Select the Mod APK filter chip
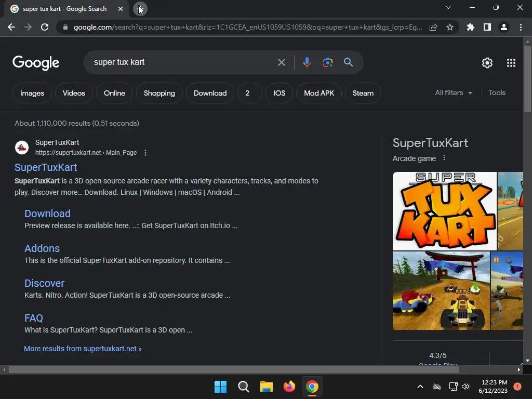 pos(319,93)
